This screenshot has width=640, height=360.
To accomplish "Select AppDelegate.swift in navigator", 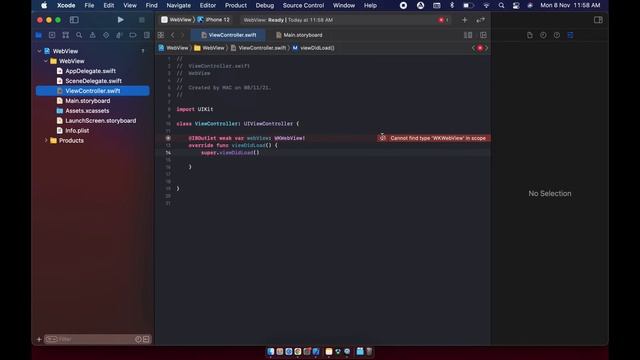I will coord(90,71).
